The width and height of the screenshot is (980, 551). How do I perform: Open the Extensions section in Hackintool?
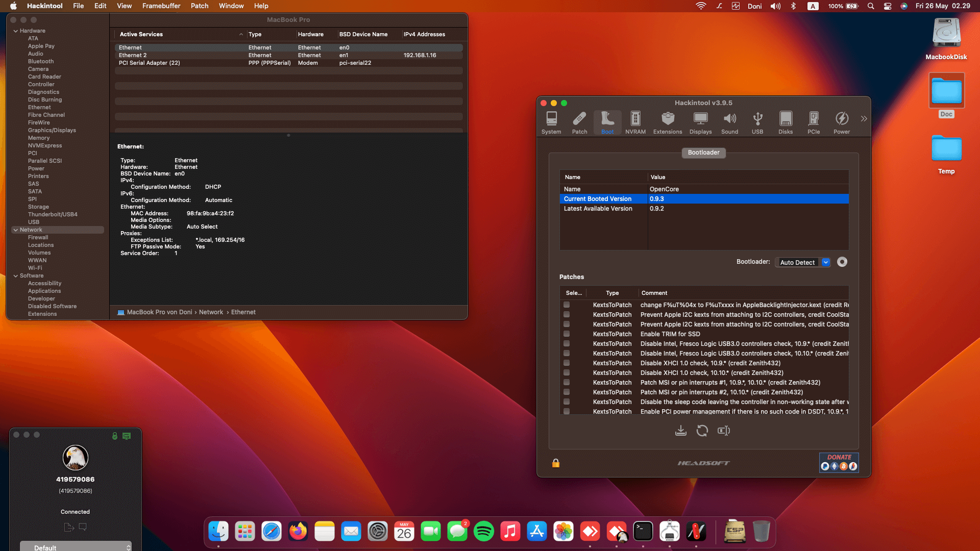[x=668, y=123]
